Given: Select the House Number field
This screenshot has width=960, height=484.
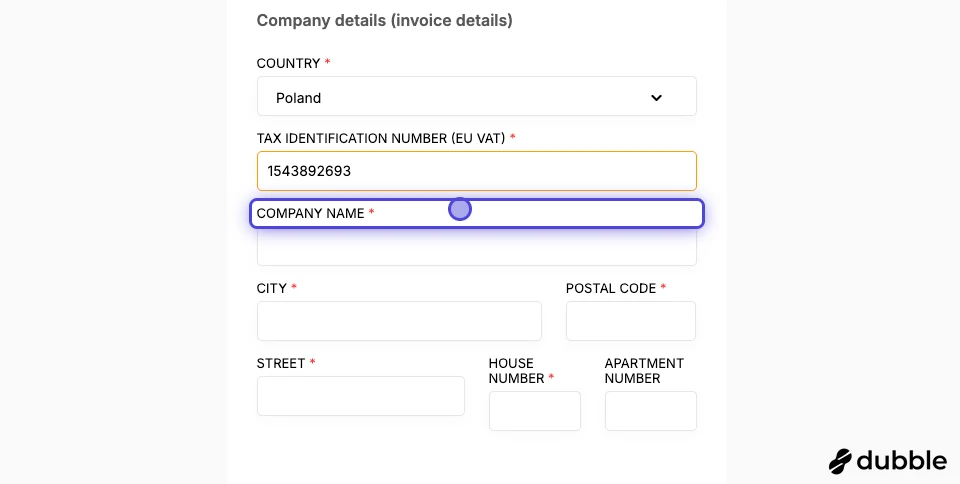Looking at the screenshot, I should (x=534, y=411).
